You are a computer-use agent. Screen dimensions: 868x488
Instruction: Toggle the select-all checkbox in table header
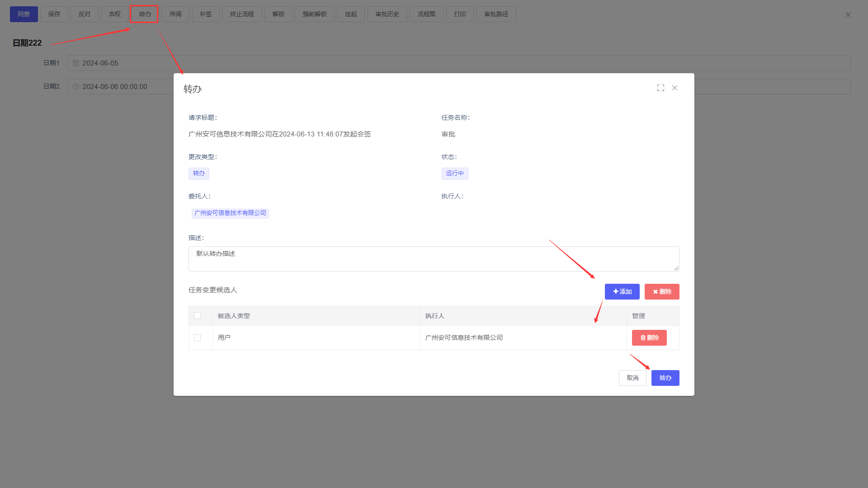click(198, 316)
